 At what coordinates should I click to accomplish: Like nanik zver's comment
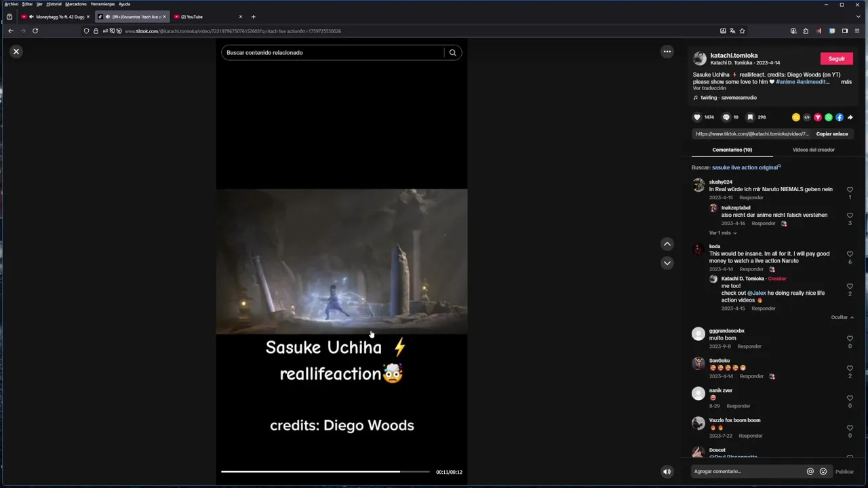(850, 399)
